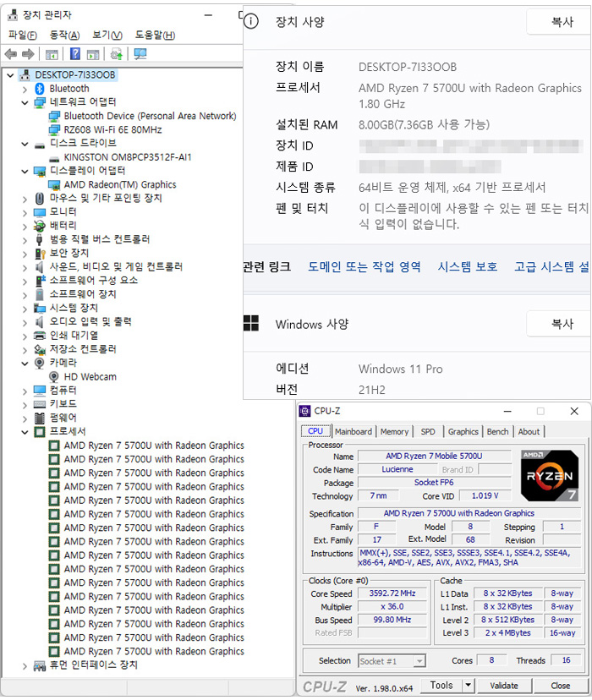Viewport: 592px width, 700px height.
Task: Click the 배터리 battery category icon
Action: tap(40, 226)
